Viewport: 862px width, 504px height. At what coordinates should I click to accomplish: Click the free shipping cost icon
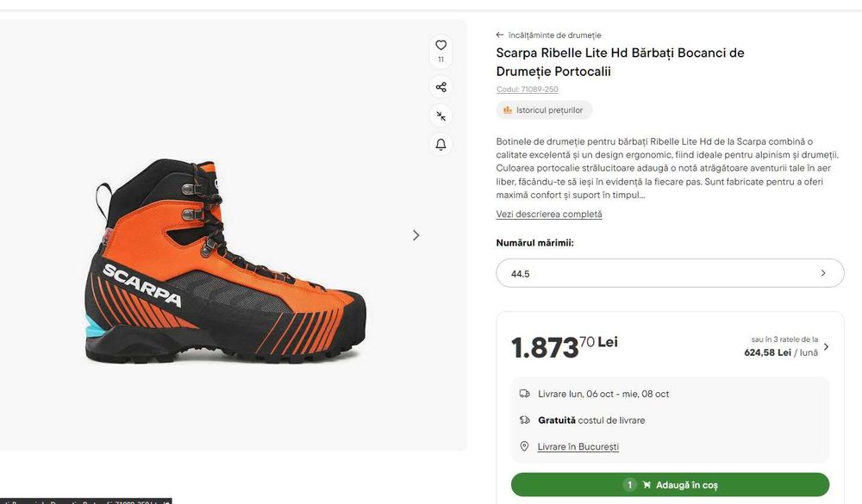click(524, 420)
